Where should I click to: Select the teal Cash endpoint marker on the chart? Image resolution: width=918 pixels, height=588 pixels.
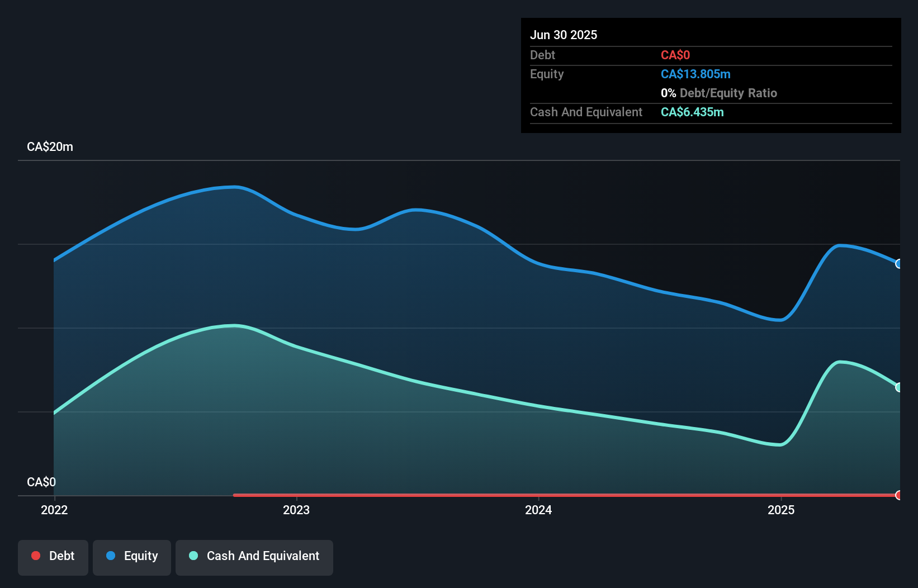(x=898, y=386)
